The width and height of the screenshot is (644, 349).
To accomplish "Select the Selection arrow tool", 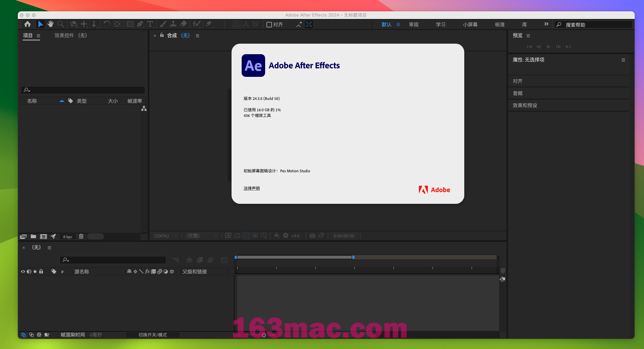I will coord(40,24).
